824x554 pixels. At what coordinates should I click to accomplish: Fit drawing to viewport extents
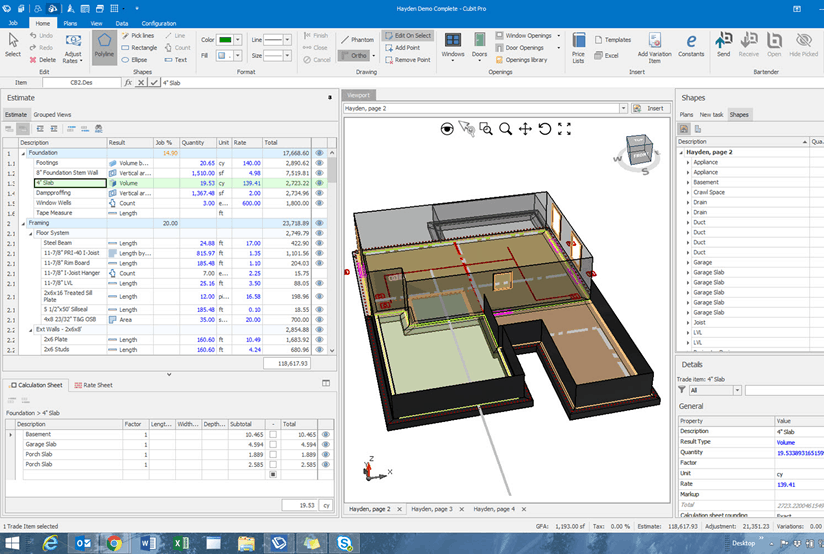[564, 129]
